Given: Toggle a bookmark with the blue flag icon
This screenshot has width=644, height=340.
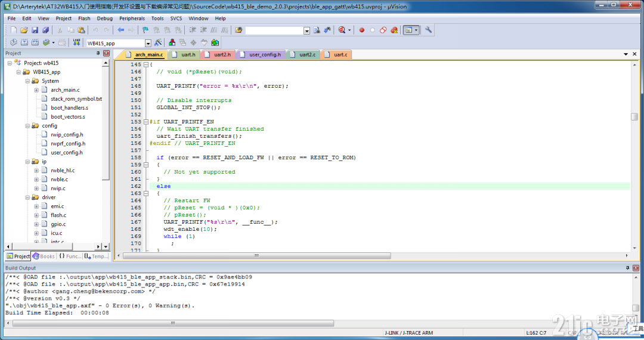Looking at the screenshot, I should click(145, 30).
